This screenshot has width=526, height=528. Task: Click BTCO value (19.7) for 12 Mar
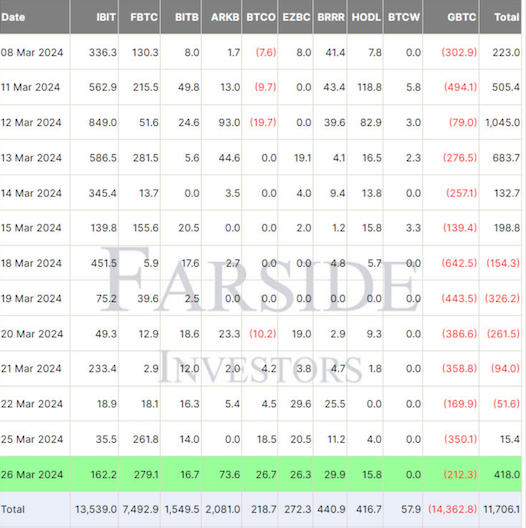click(263, 123)
